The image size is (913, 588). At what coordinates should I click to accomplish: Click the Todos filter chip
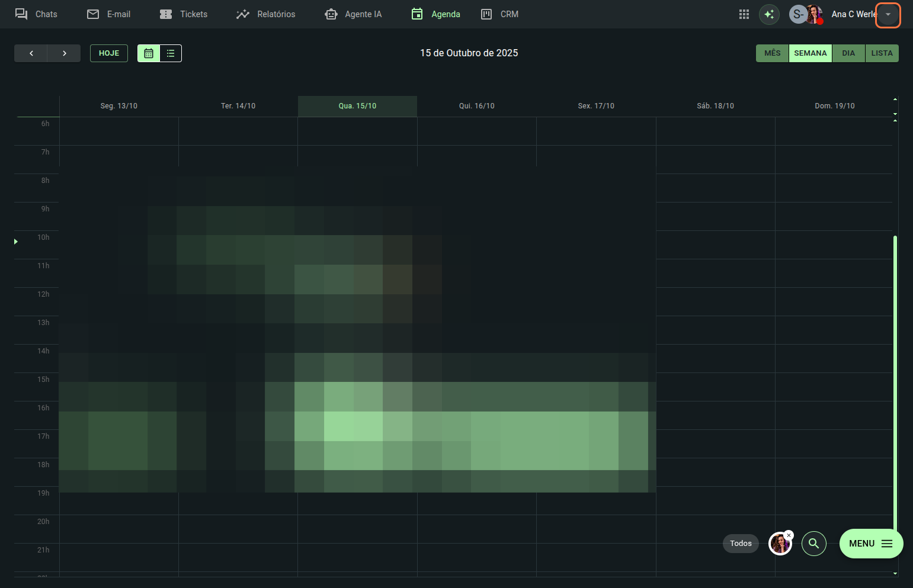(x=741, y=543)
